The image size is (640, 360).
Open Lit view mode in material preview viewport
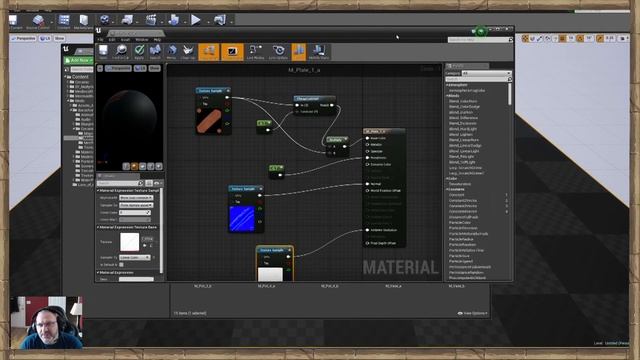[140, 69]
